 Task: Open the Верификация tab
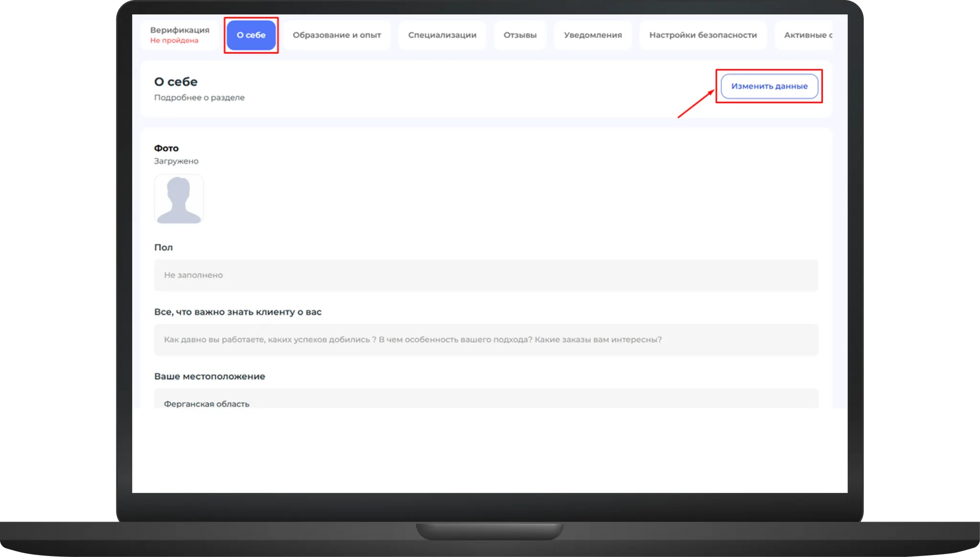click(179, 30)
